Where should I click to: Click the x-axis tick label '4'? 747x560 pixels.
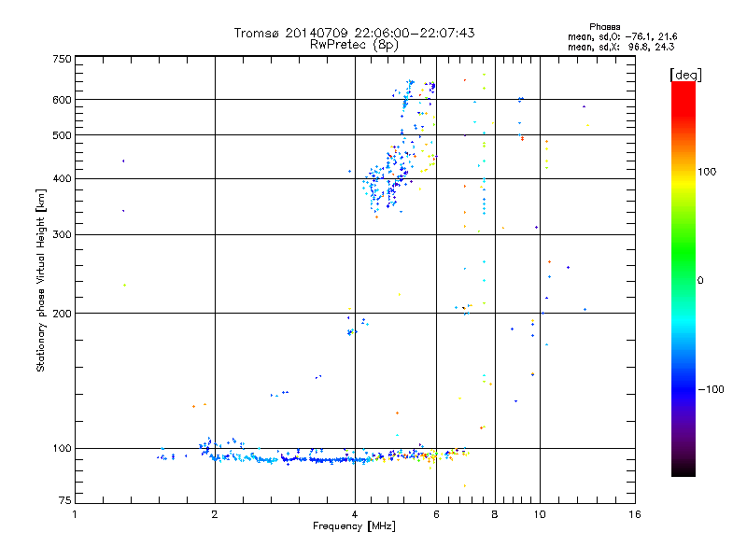pyautogui.click(x=355, y=514)
